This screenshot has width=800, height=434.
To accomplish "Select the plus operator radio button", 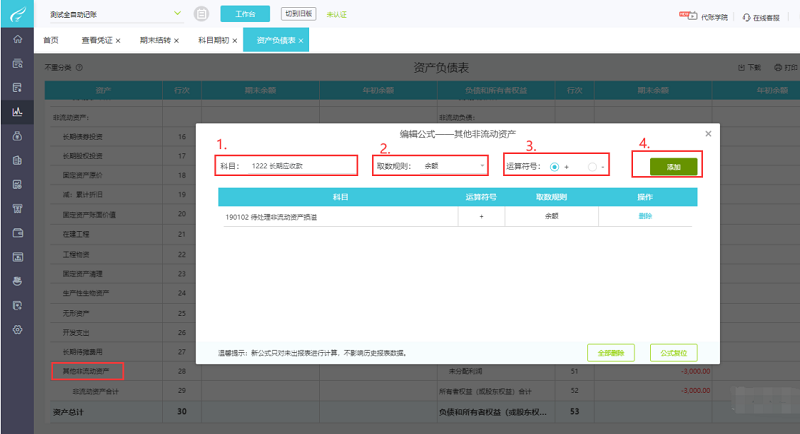I will click(554, 167).
